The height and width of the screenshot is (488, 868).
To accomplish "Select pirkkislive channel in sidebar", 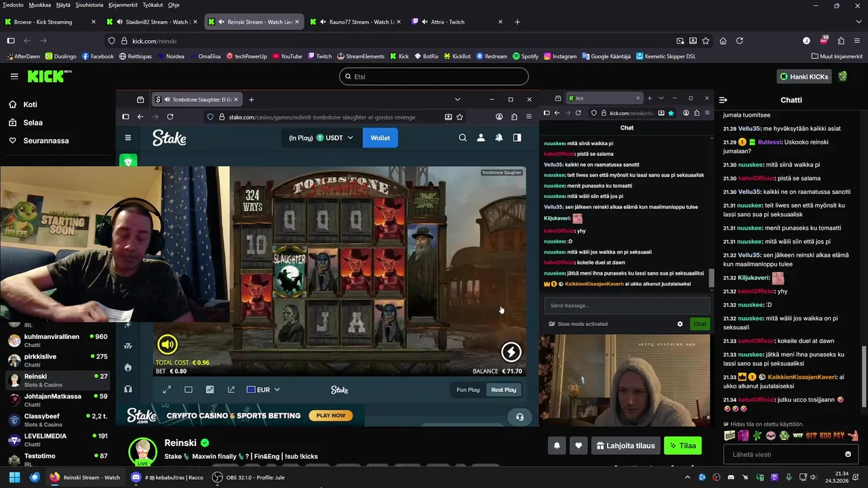I will coord(58,360).
